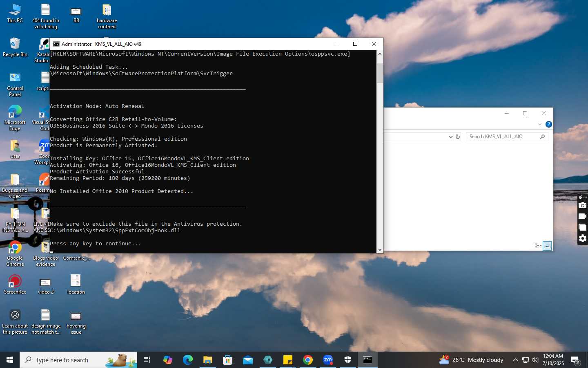Open the address bar history dropdown in Explorer
588x368 pixels.
[x=450, y=137]
